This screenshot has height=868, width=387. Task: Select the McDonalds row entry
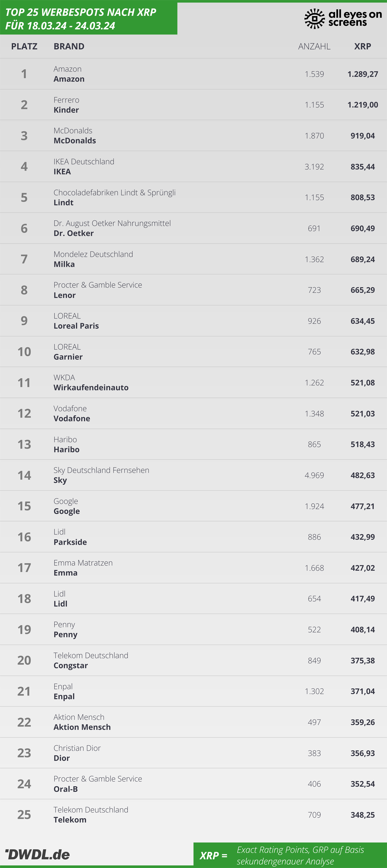[x=193, y=136]
